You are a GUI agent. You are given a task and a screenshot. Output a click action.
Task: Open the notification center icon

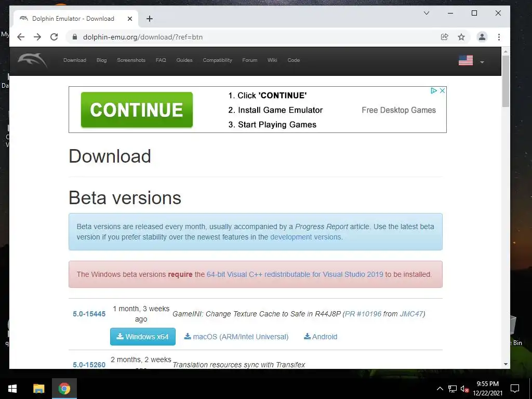(515, 389)
